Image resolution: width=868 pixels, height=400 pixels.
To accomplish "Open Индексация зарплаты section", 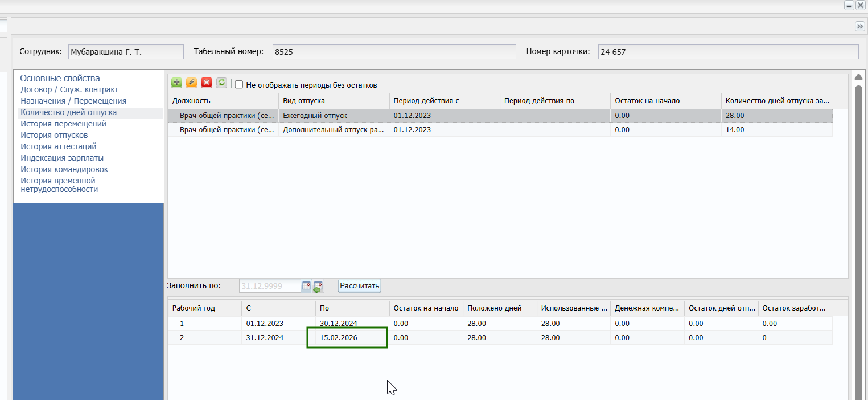I will (x=62, y=158).
